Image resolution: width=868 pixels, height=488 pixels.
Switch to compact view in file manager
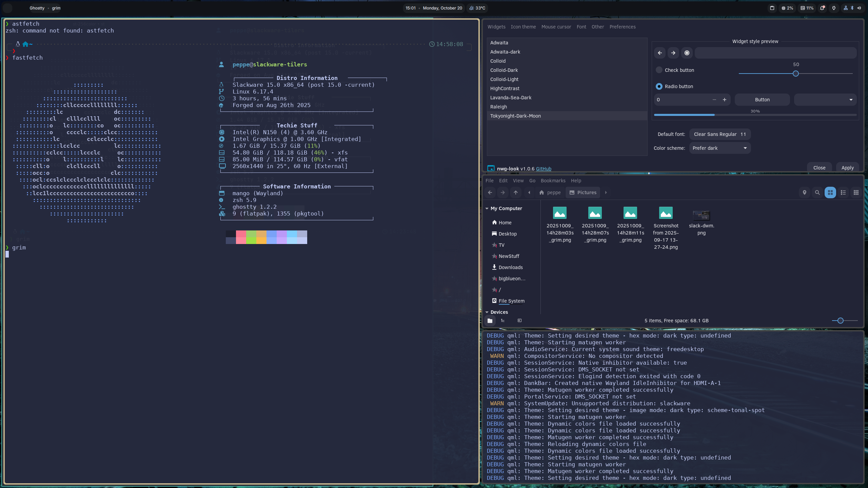point(856,192)
